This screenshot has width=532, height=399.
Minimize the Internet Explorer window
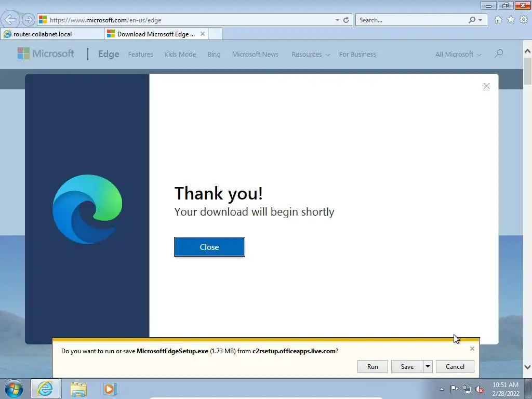(488, 6)
